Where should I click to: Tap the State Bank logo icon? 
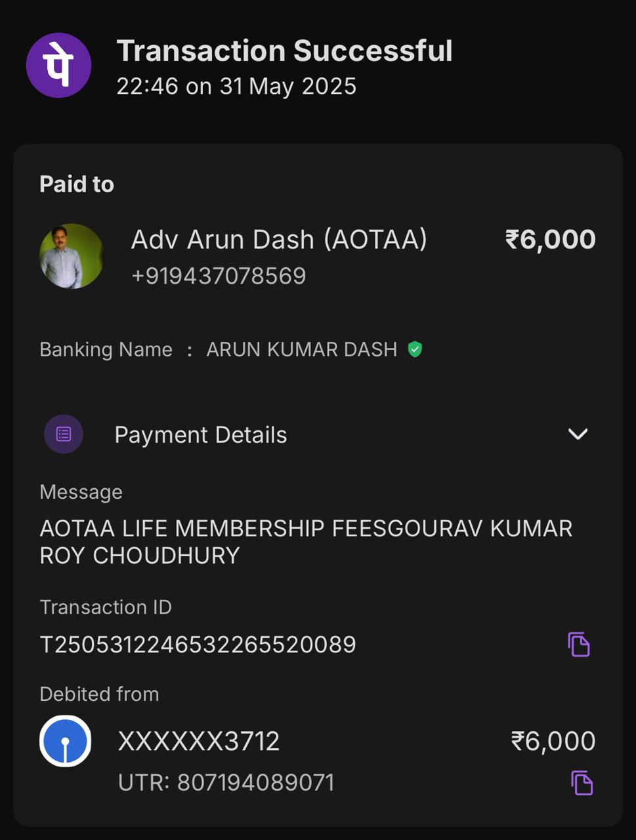(x=66, y=742)
